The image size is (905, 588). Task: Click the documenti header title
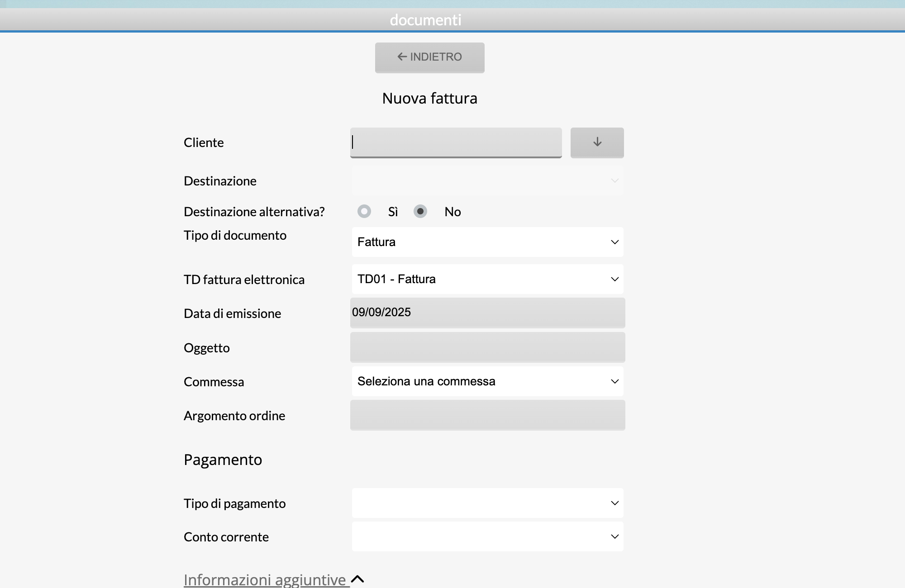click(425, 20)
